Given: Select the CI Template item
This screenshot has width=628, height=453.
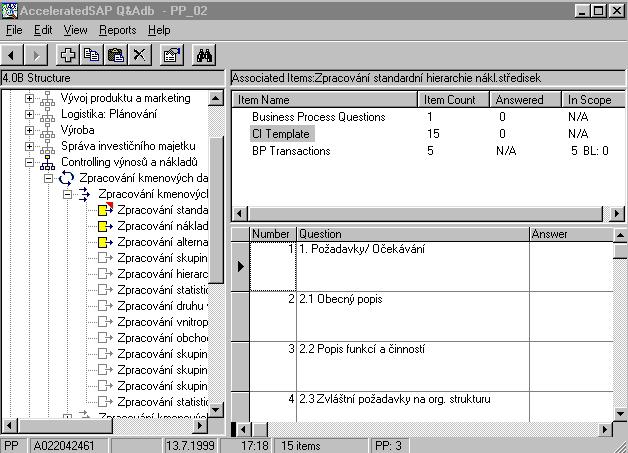Looking at the screenshot, I should 281,134.
